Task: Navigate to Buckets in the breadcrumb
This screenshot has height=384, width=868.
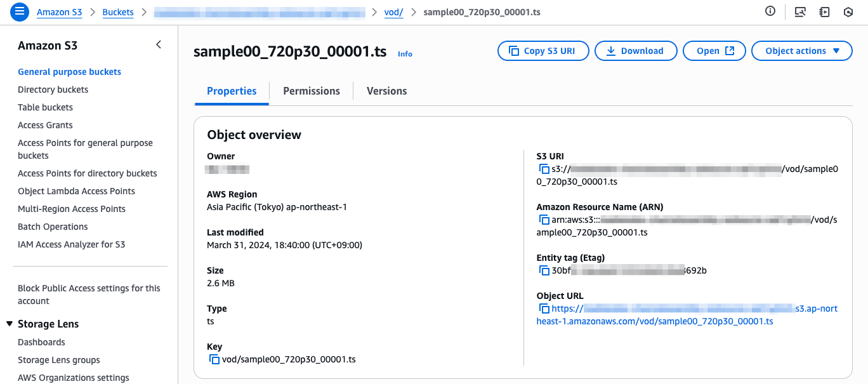Action: [118, 12]
